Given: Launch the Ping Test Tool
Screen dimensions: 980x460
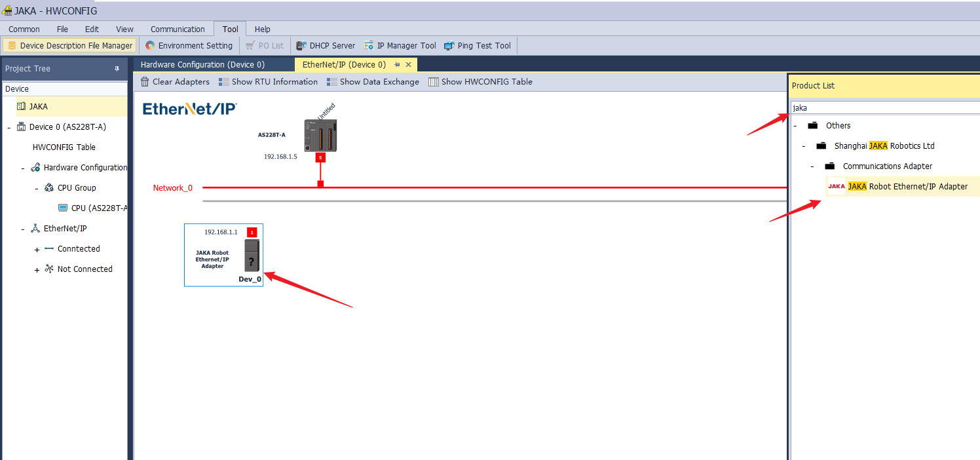Looking at the screenshot, I should click(x=477, y=46).
